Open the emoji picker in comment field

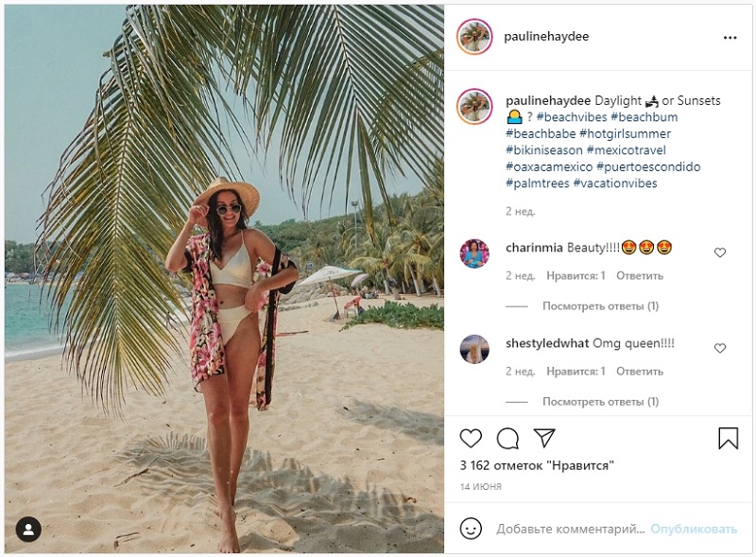471,529
